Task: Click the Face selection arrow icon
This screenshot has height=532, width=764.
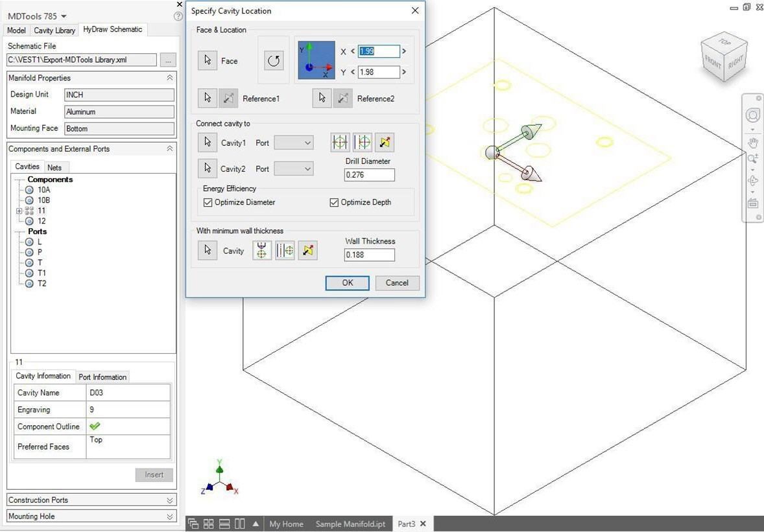Action: pyautogui.click(x=208, y=61)
